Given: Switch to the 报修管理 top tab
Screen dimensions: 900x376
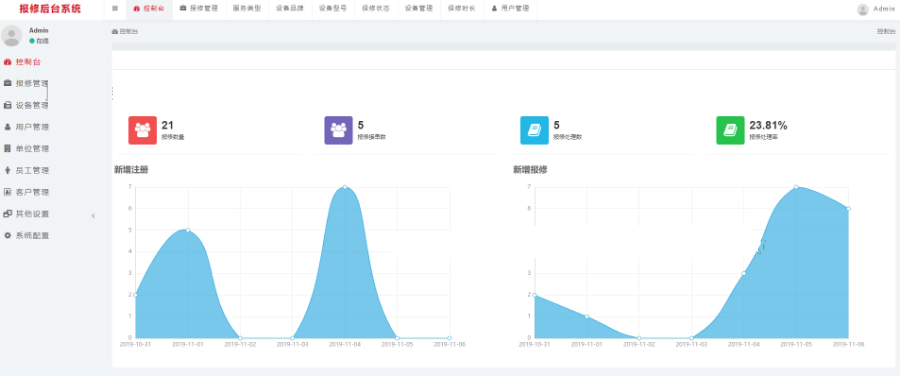Looking at the screenshot, I should (199, 9).
